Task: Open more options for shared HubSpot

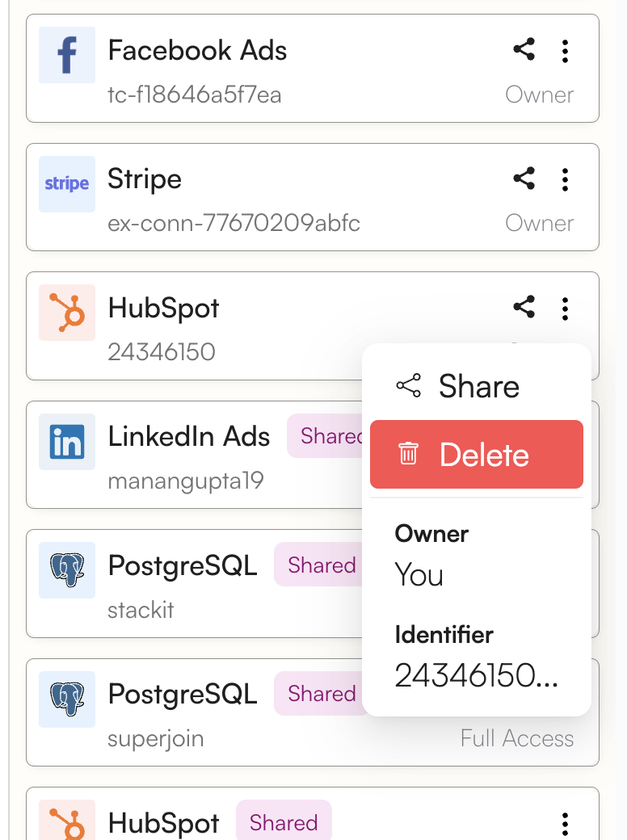Action: [x=565, y=823]
